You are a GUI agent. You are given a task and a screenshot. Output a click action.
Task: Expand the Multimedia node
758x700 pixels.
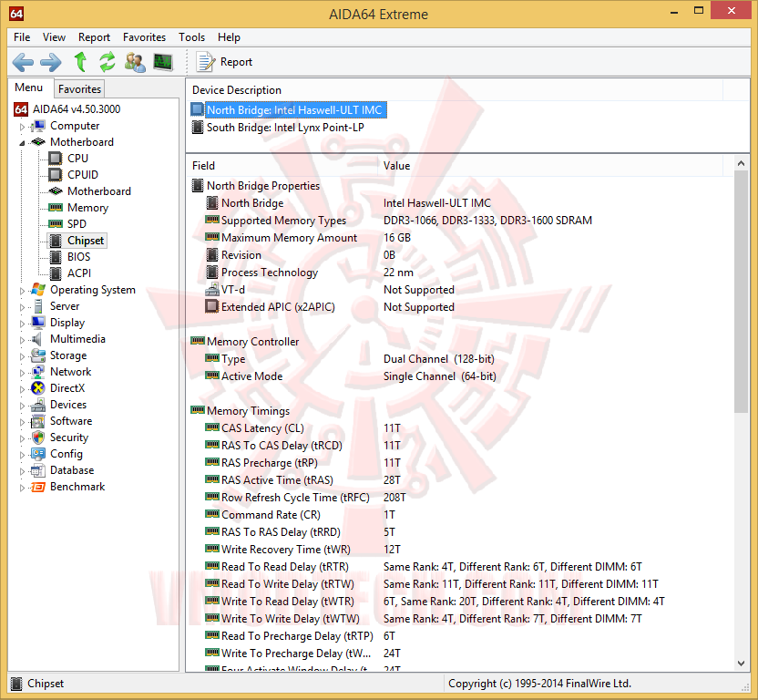(x=22, y=340)
